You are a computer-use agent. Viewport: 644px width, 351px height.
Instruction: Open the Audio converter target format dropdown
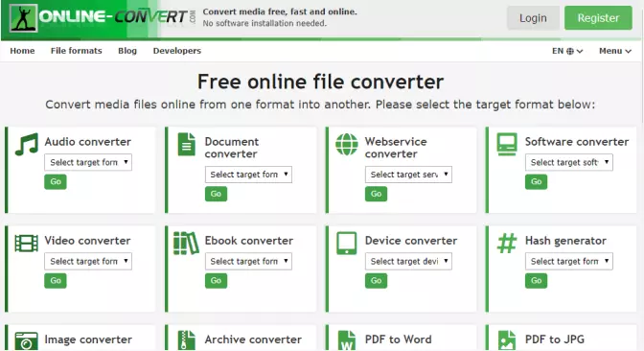coord(88,162)
